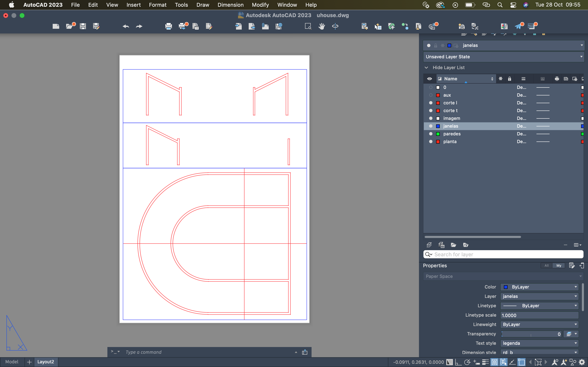Viewport: 588px width, 367px height.
Task: Click the Save icon in toolbar
Action: click(83, 26)
